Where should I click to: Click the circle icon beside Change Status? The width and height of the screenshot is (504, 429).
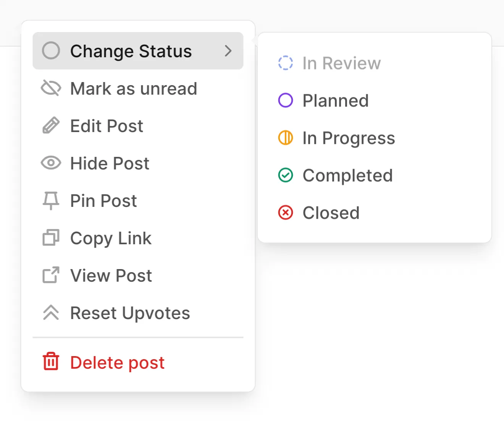(51, 50)
